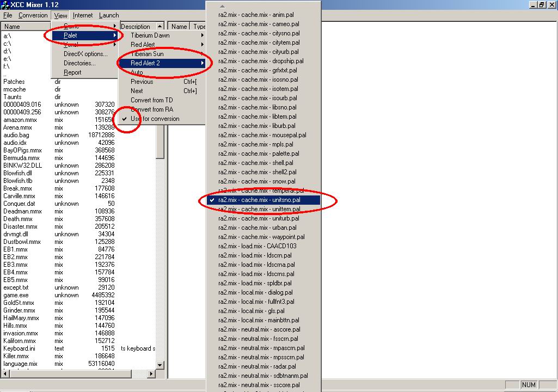Click the file list's horizontal scroll-right arrow
The image size is (558, 392).
click(151, 374)
